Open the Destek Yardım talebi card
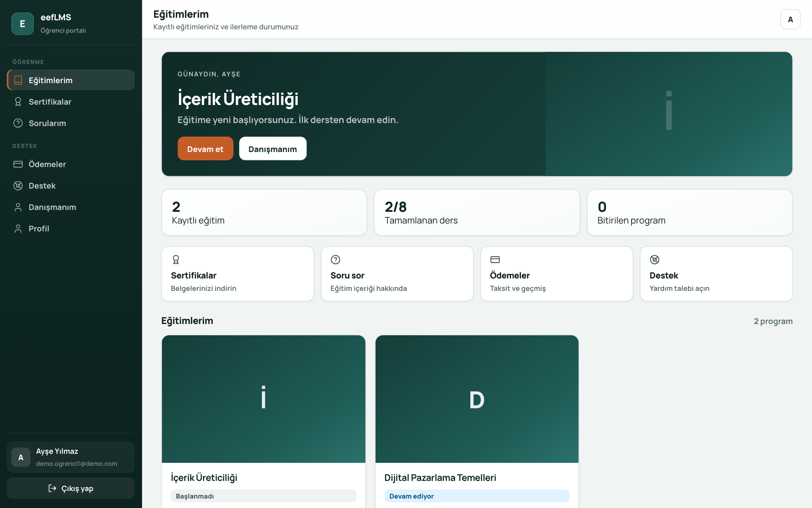Image resolution: width=812 pixels, height=508 pixels. click(x=716, y=274)
